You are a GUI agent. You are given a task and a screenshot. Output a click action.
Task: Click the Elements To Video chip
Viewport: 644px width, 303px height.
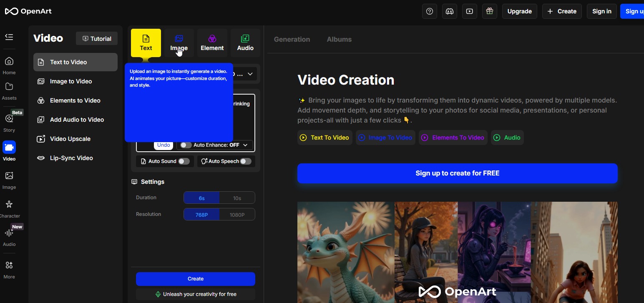coord(453,138)
